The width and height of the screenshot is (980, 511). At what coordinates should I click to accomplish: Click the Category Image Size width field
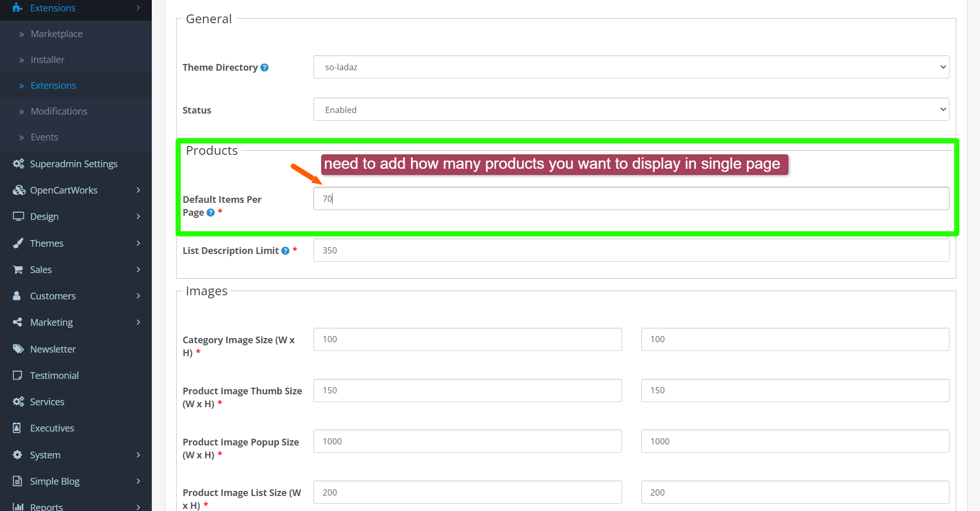tap(467, 339)
